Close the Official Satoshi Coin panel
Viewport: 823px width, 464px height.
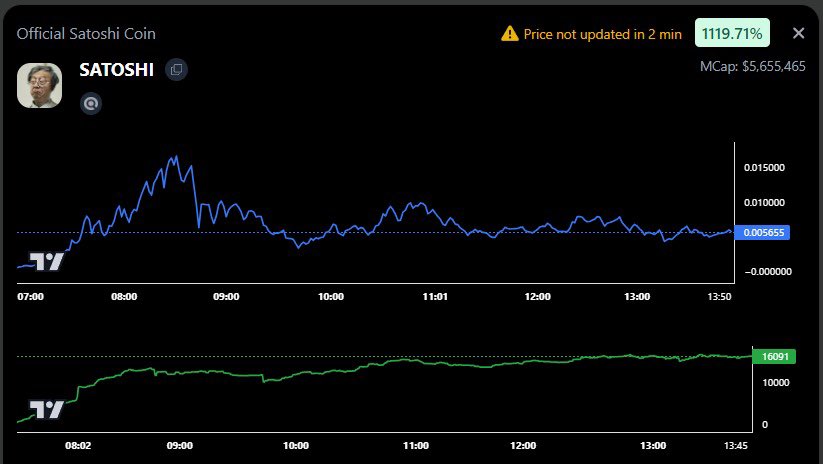pos(798,33)
